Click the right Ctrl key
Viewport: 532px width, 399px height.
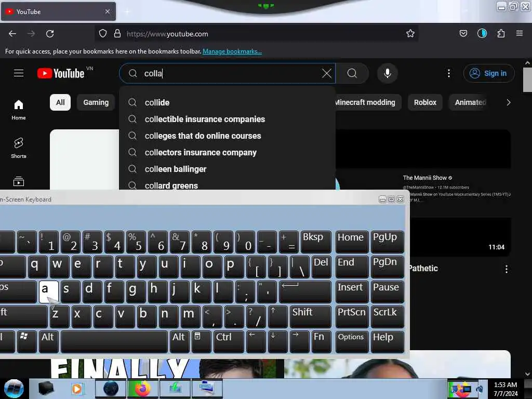pyautogui.click(x=229, y=341)
